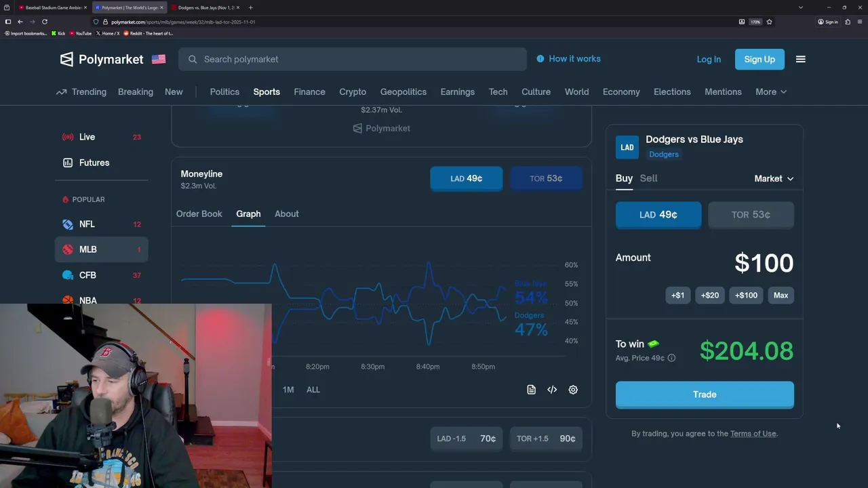Click the Search polymarket field

tap(353, 59)
